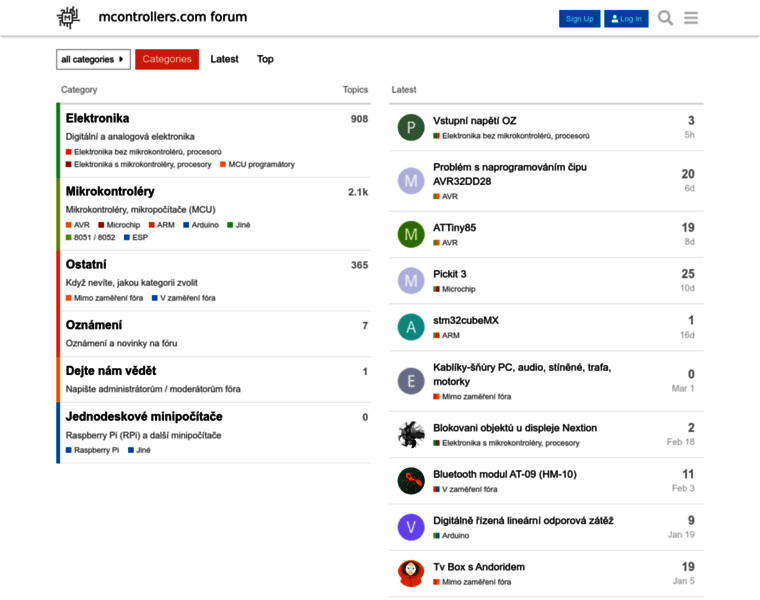This screenshot has width=760, height=600.
Task: Click the avatar beside Tv Box s Andoridem
Action: [411, 574]
